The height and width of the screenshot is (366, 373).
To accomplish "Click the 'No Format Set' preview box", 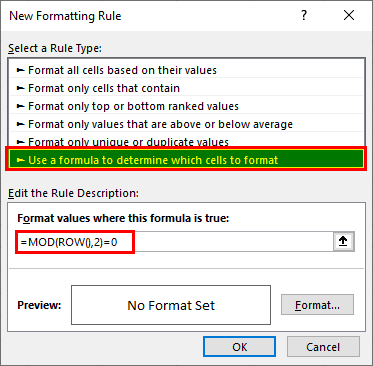I will coord(171,305).
